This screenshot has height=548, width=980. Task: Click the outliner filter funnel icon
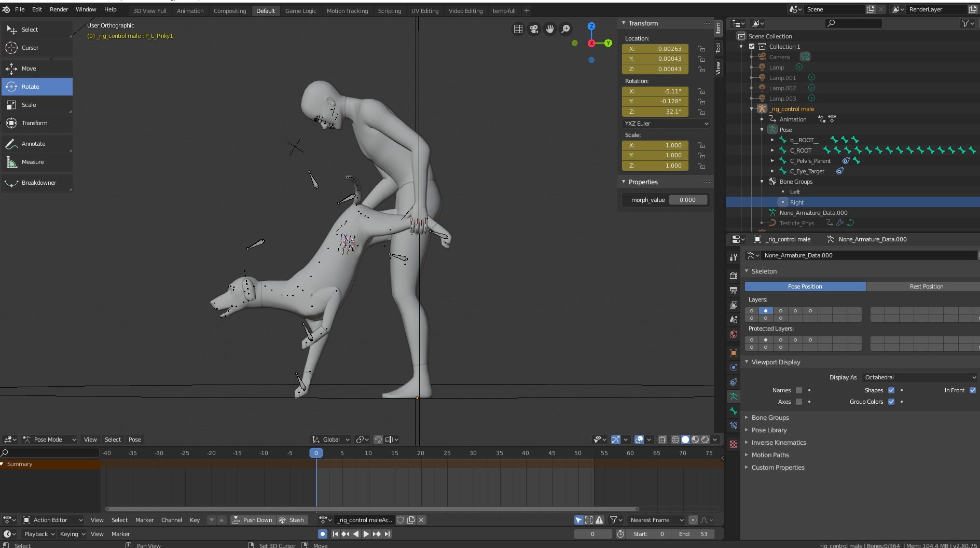(968, 23)
